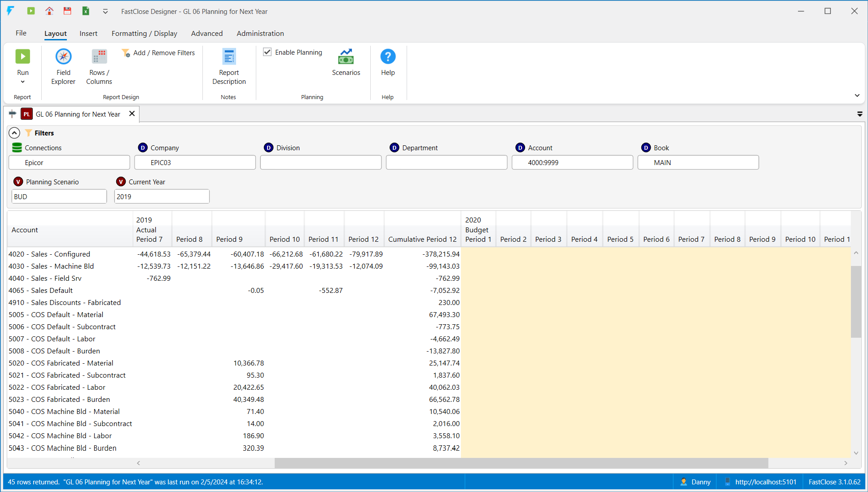Expand Run dropdown arrow
This screenshot has height=492, width=868.
pyautogui.click(x=22, y=82)
